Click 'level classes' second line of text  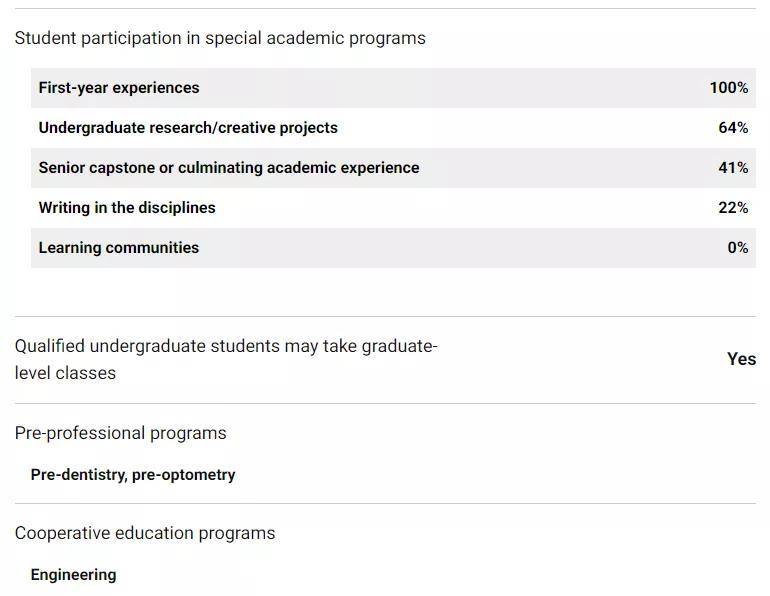click(x=65, y=373)
